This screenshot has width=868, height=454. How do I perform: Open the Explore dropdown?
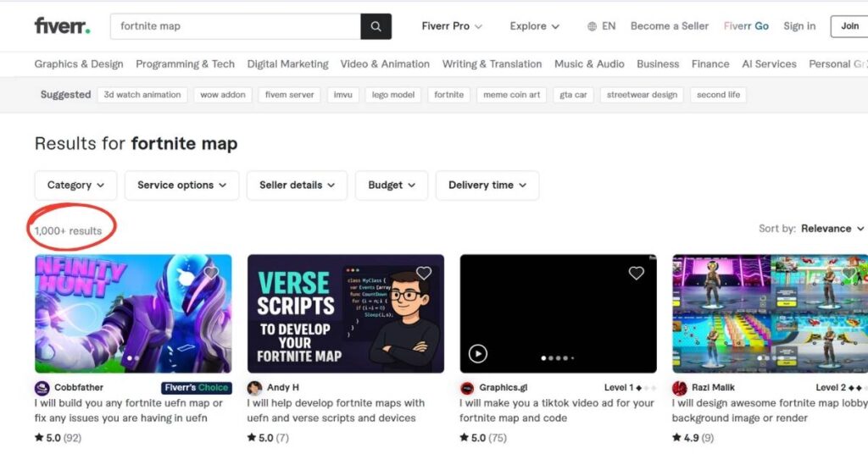(x=534, y=26)
